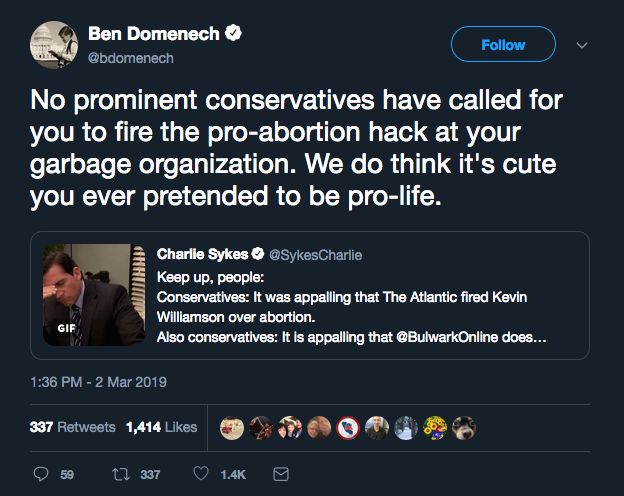
Task: Open the 1:36 PM - 2 Mar 2019 timestamp
Action: click(x=98, y=382)
